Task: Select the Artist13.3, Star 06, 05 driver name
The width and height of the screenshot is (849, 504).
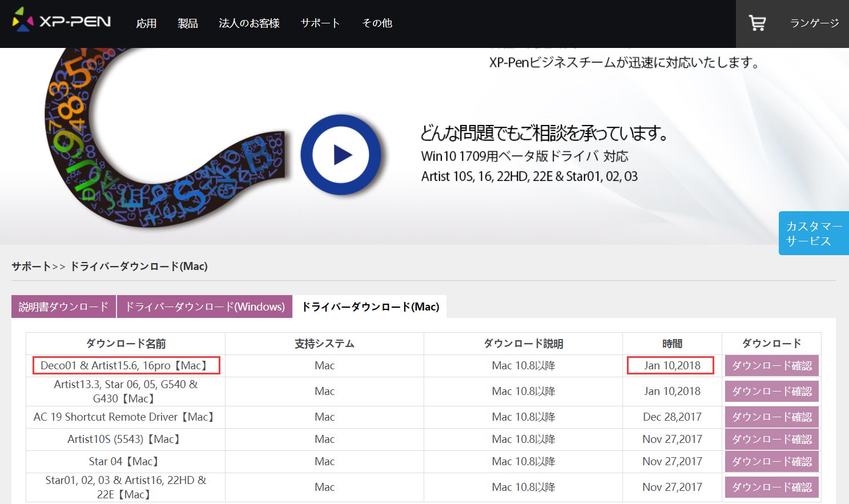Action: (x=126, y=392)
